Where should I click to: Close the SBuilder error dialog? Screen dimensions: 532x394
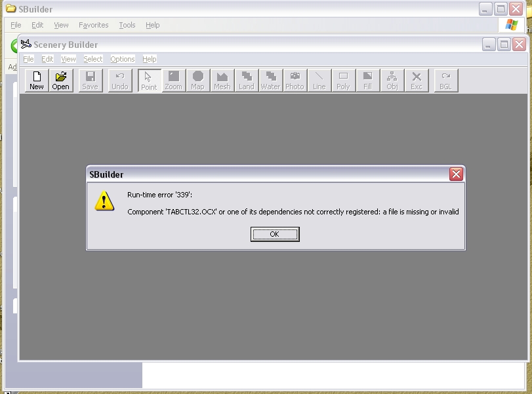pos(456,174)
